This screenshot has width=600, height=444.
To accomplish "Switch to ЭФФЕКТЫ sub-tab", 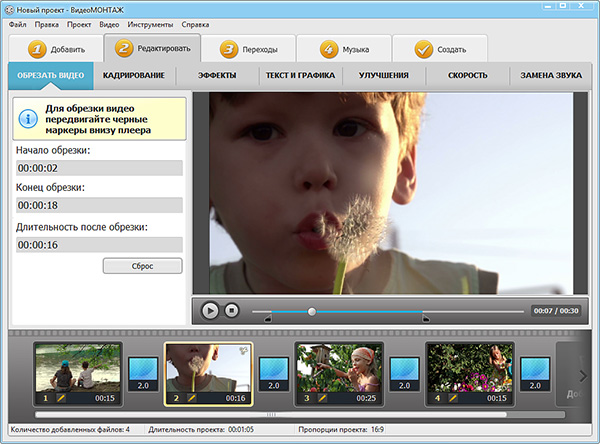I will tap(217, 75).
